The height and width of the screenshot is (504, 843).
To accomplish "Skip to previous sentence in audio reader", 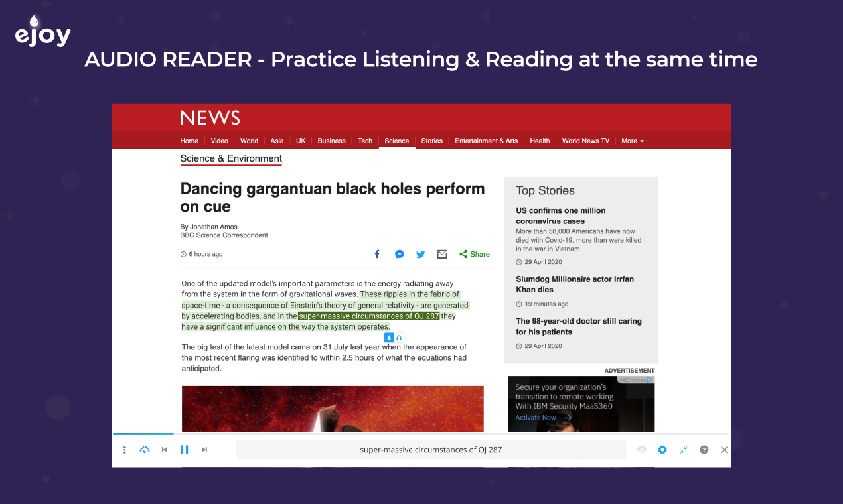I will [x=165, y=450].
